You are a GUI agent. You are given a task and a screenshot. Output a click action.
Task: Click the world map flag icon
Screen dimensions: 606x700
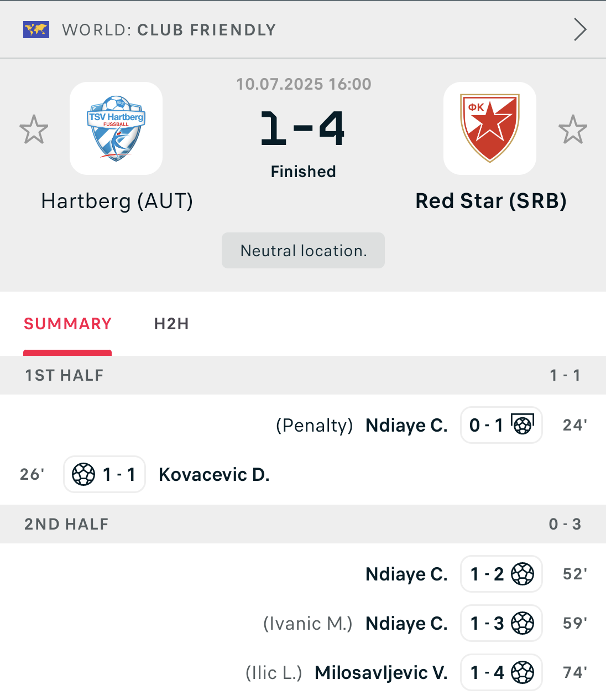tap(36, 30)
